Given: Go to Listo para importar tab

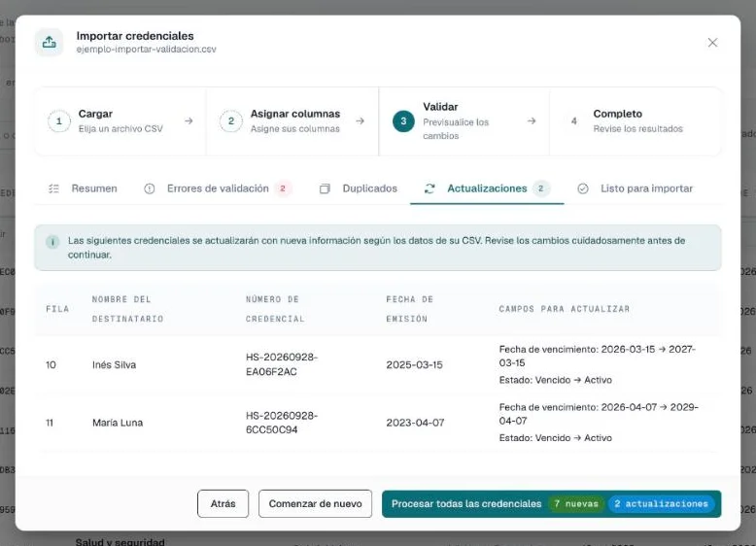Looking at the screenshot, I should [636, 188].
